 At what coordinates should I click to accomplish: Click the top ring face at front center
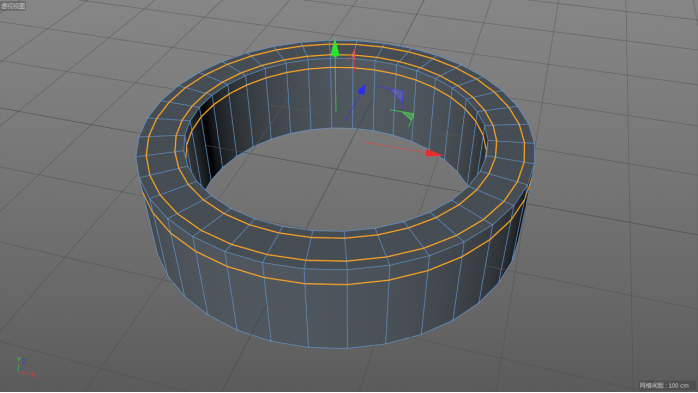(345, 249)
